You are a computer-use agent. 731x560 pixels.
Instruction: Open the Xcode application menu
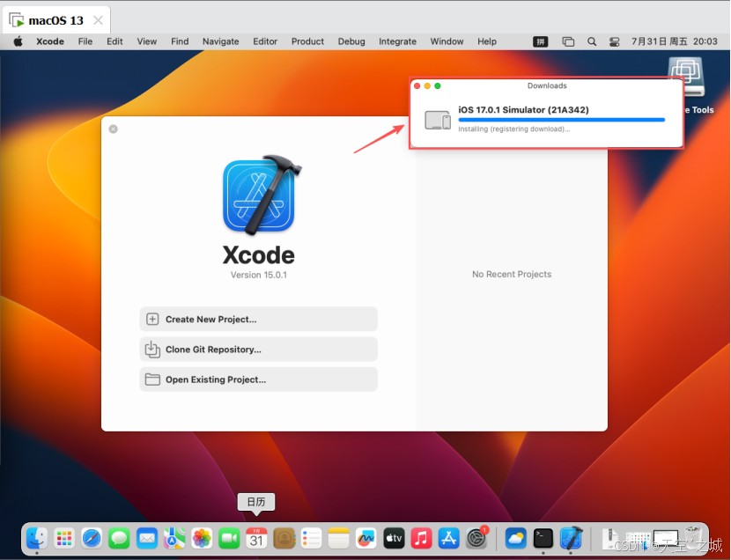coord(50,41)
